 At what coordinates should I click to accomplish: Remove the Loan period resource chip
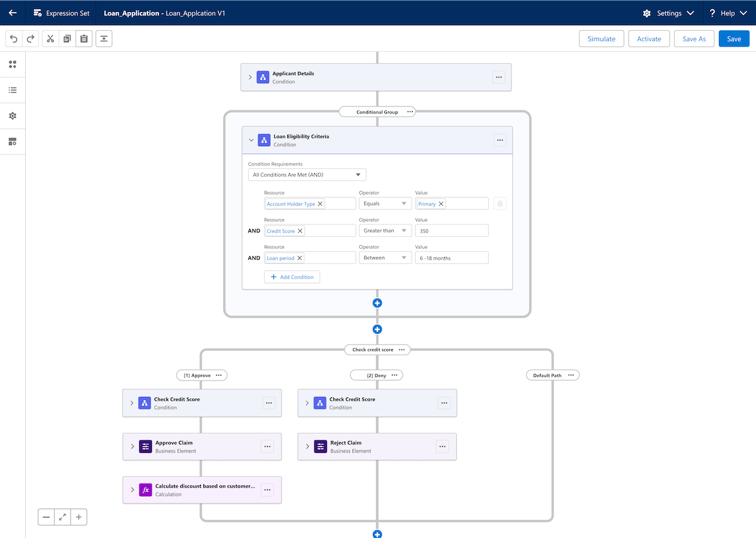coord(300,258)
